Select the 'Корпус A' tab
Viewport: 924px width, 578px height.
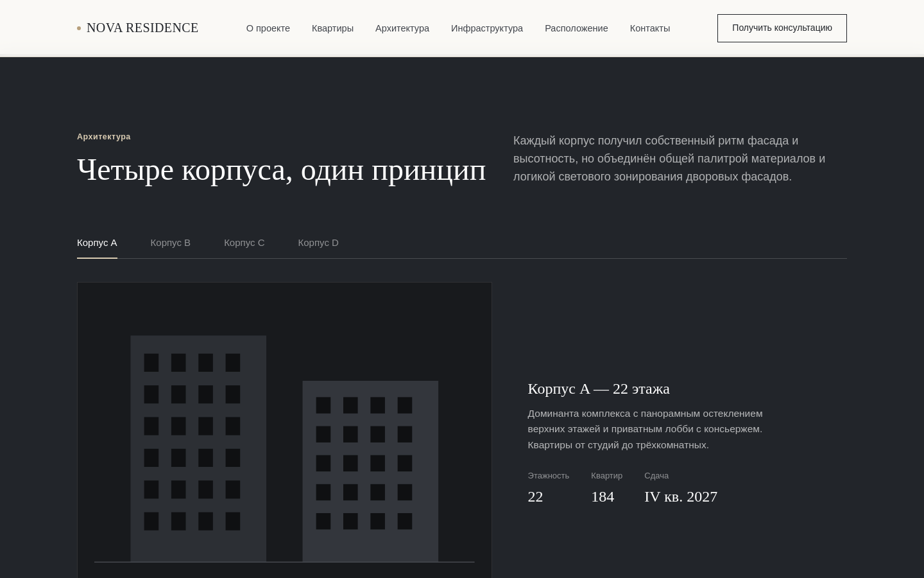point(97,243)
